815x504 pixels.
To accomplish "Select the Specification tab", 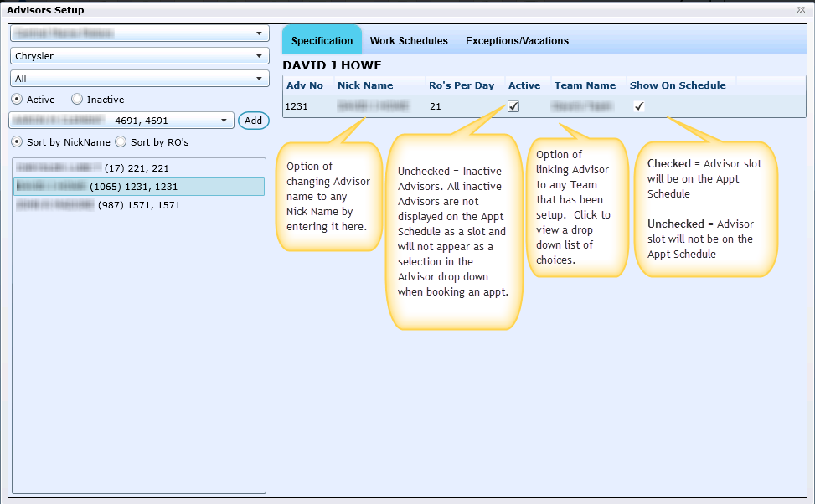I will [322, 41].
